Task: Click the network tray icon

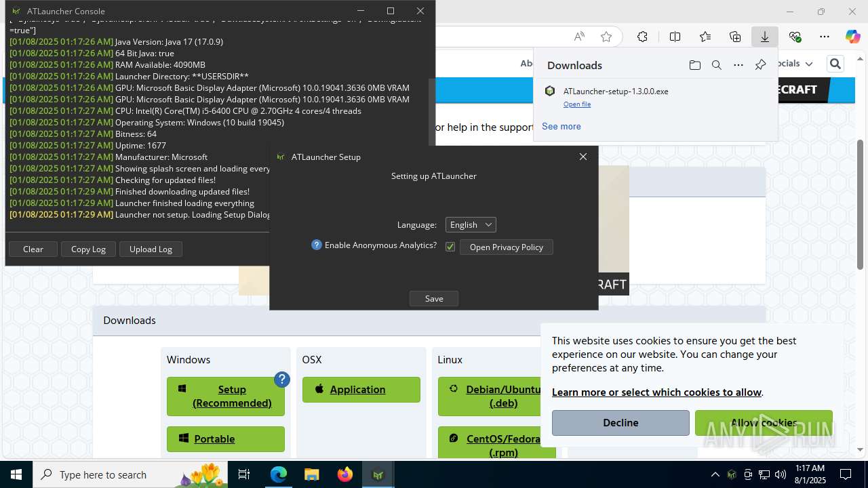Action: pyautogui.click(x=764, y=474)
